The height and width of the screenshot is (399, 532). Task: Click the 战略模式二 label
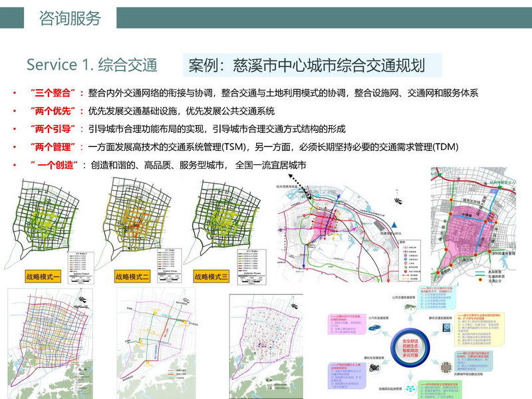132,277
